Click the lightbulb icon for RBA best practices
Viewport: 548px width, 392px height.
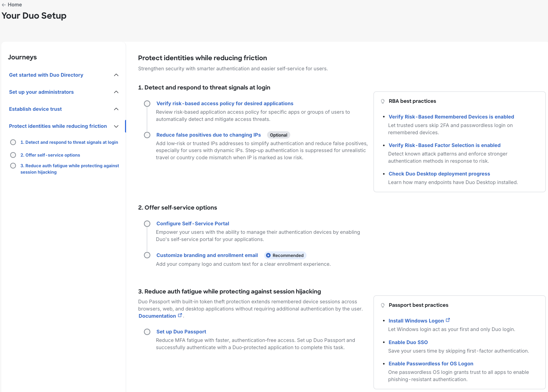coord(383,101)
